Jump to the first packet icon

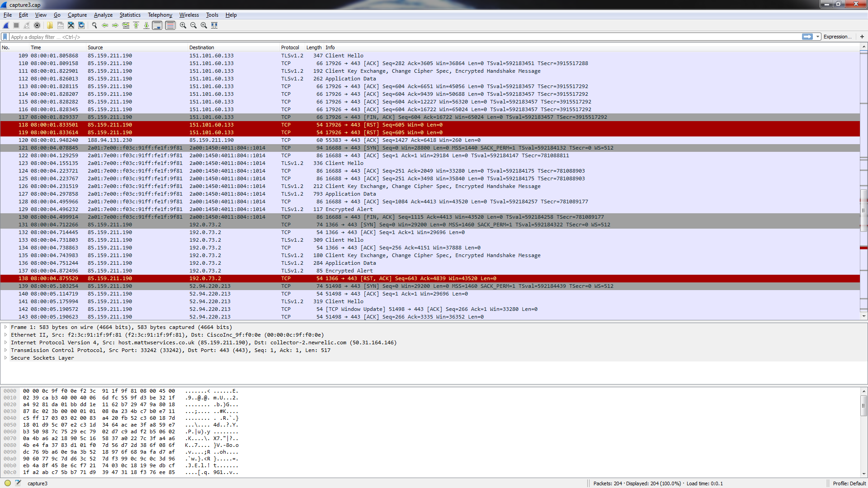tap(136, 25)
